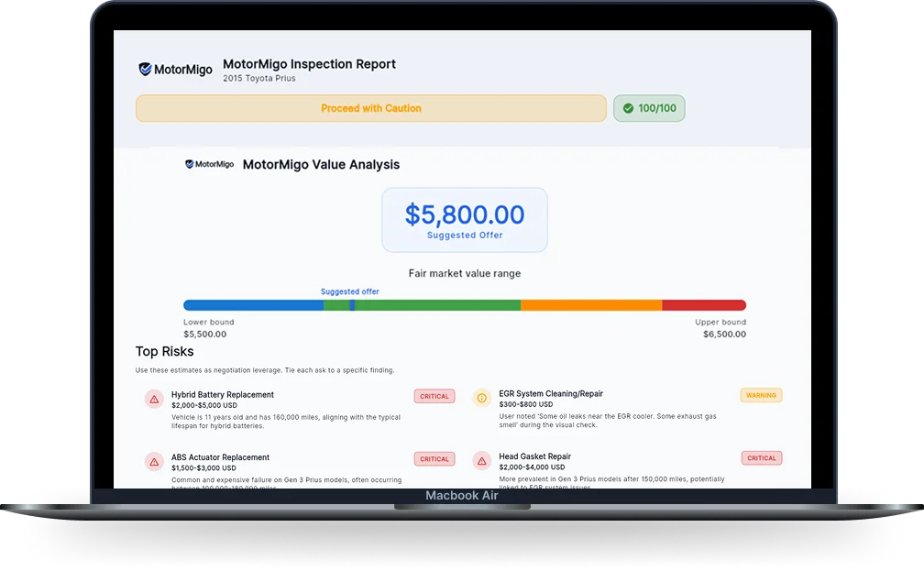This screenshot has width=924, height=571.
Task: Click the MotorMigo logo beside Inspection Report title
Action: (175, 70)
